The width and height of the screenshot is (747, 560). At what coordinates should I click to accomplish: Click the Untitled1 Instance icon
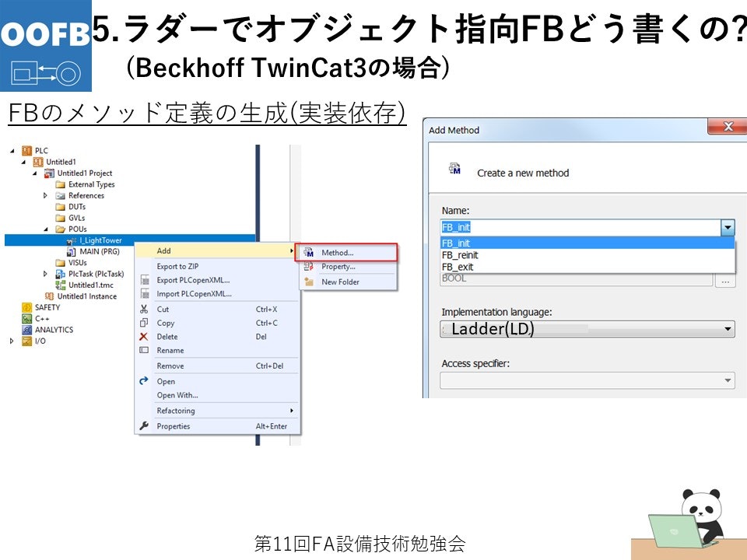(50, 296)
